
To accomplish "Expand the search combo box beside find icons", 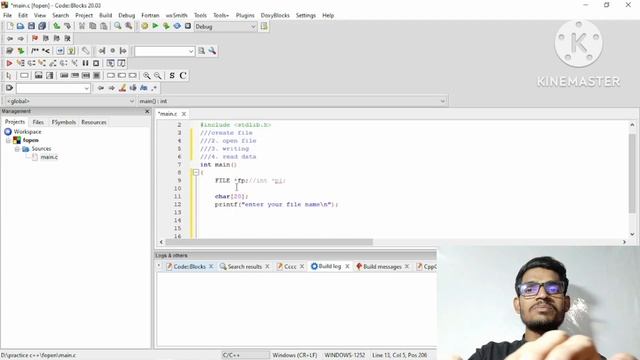I will click(x=191, y=51).
